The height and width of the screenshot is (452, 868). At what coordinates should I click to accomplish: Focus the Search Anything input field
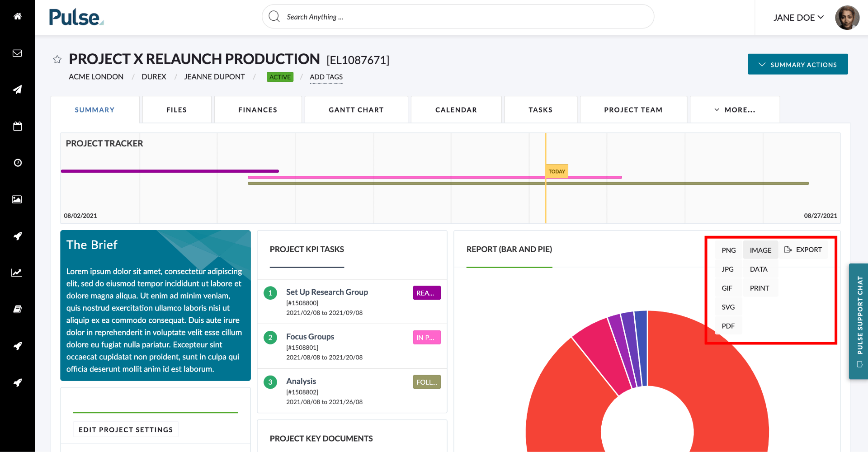point(458,17)
